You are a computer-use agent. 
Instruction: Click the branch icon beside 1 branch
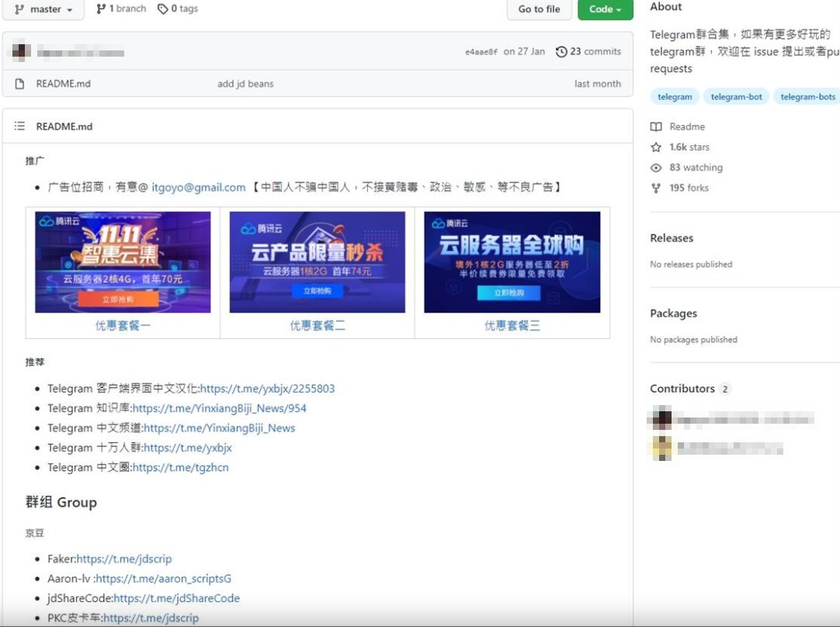(101, 9)
